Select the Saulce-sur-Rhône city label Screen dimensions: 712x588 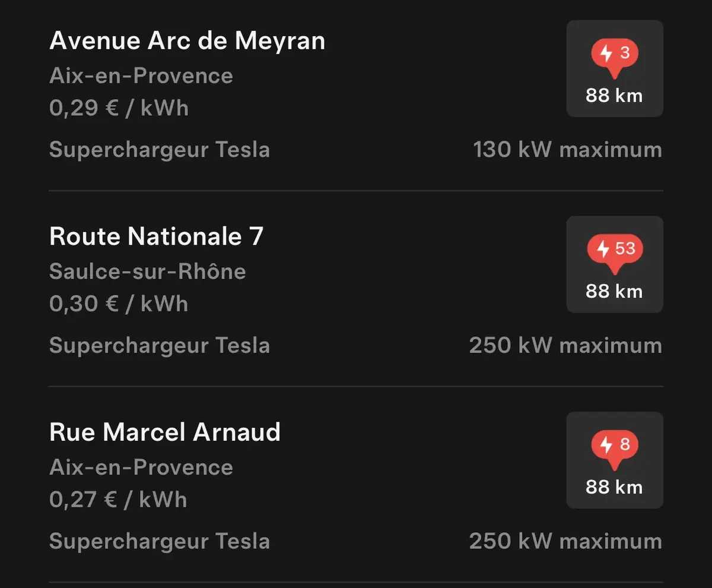tap(147, 272)
